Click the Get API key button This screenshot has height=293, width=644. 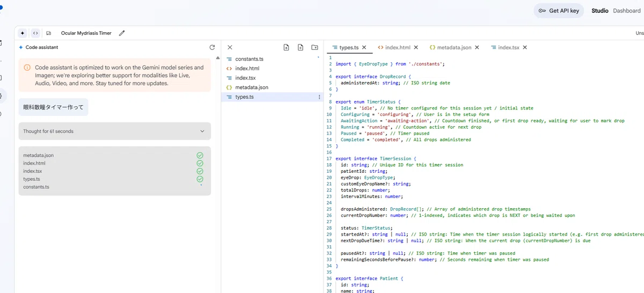click(x=559, y=11)
